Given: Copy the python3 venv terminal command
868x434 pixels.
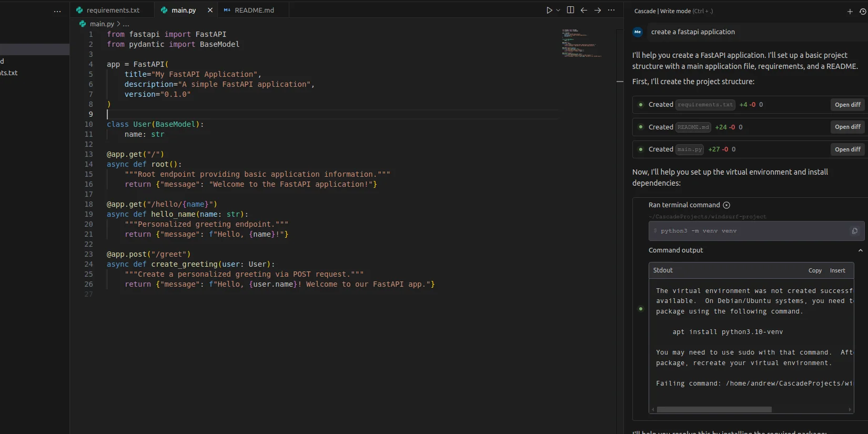Looking at the screenshot, I should (x=854, y=231).
